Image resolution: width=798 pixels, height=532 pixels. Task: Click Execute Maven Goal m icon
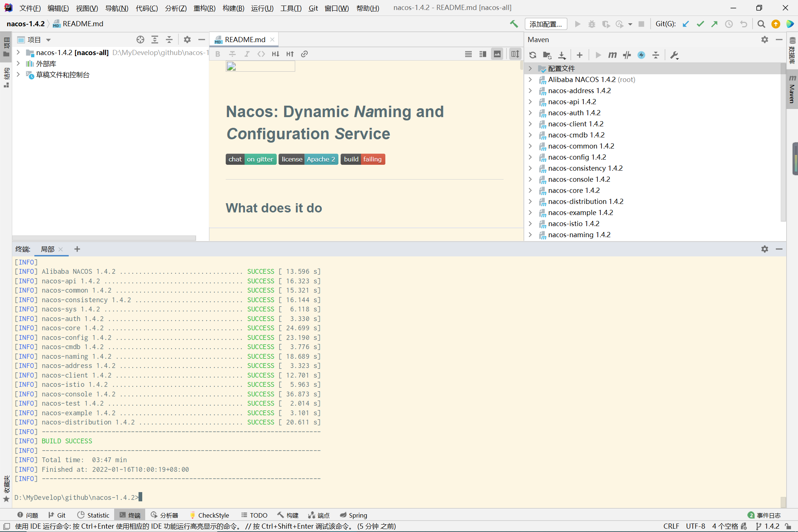[x=612, y=55]
